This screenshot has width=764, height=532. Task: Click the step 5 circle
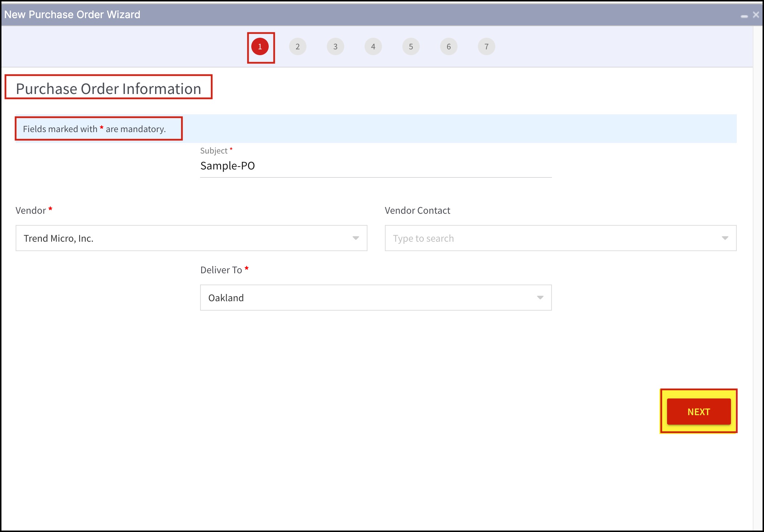click(x=411, y=47)
